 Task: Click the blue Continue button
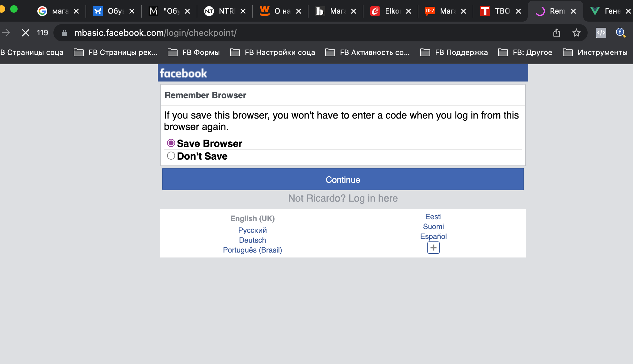point(343,179)
